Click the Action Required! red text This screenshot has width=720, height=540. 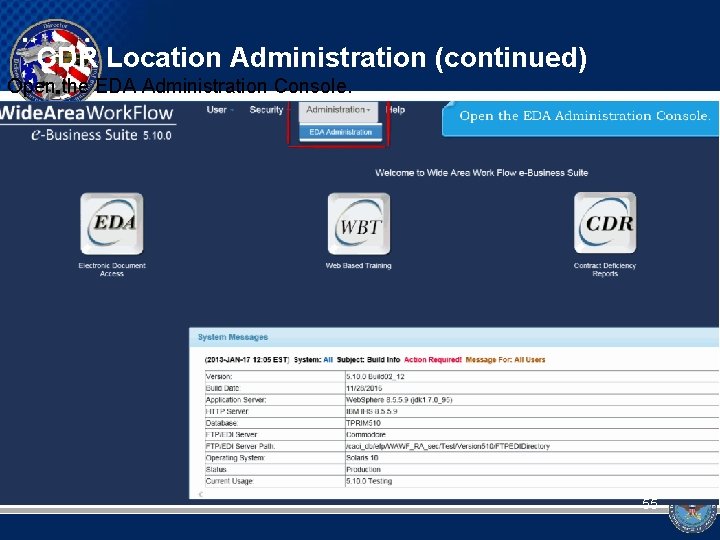[433, 360]
